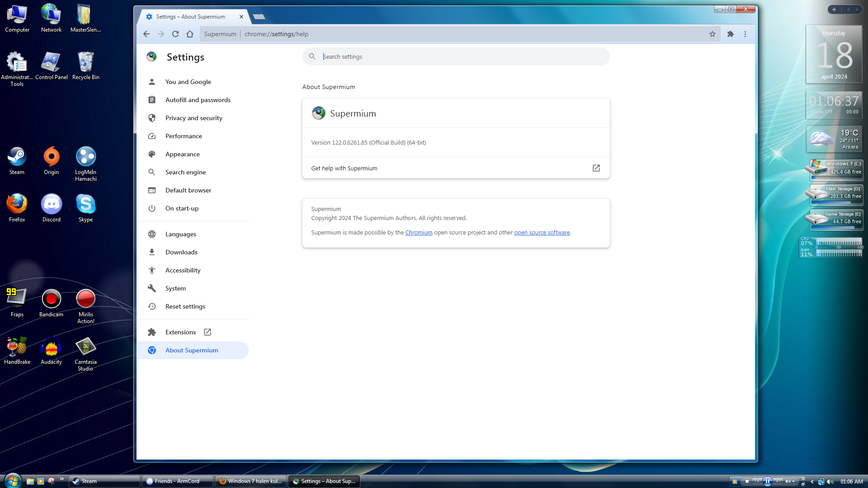The width and height of the screenshot is (868, 488).
Task: Click the bookmark star icon in address bar
Action: (x=712, y=34)
